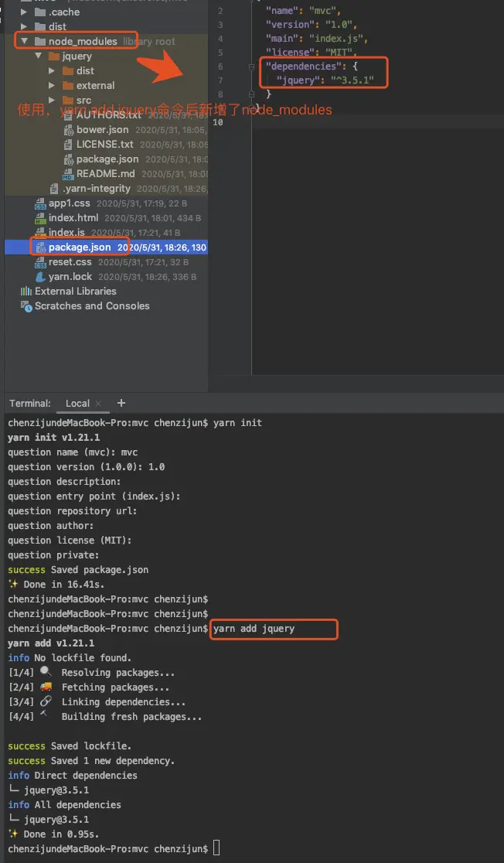Select app1.css in the project tree
Screen dimensions: 504x863
[70, 203]
